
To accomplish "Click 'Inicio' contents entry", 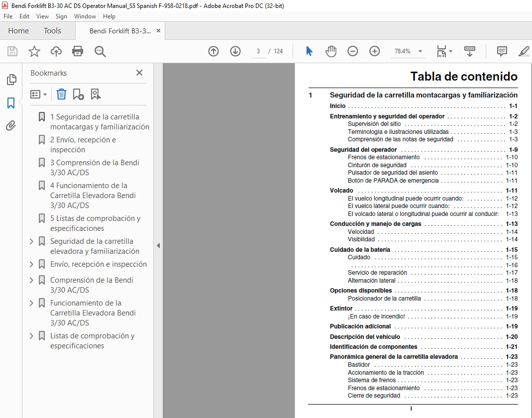I will [x=337, y=106].
